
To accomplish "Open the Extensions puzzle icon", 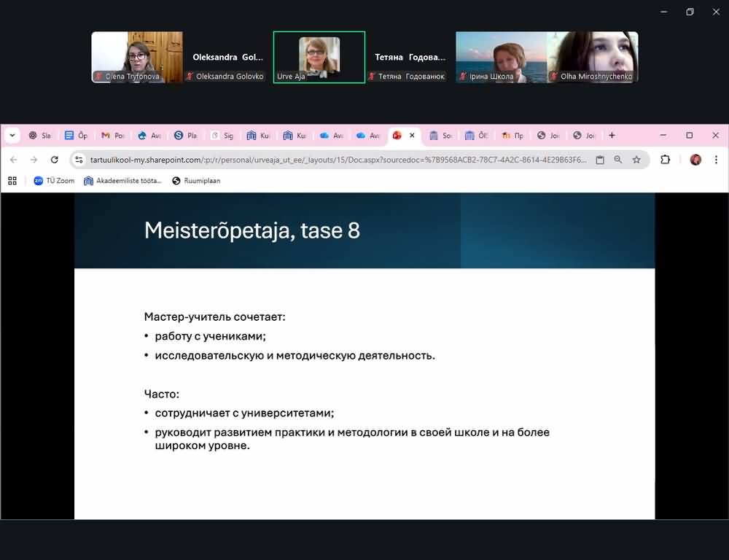I will (665, 160).
